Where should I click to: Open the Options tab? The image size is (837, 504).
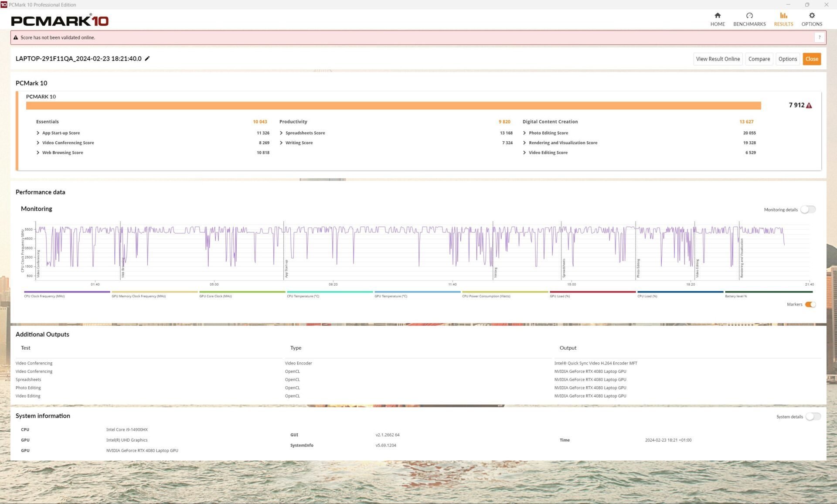(x=812, y=20)
